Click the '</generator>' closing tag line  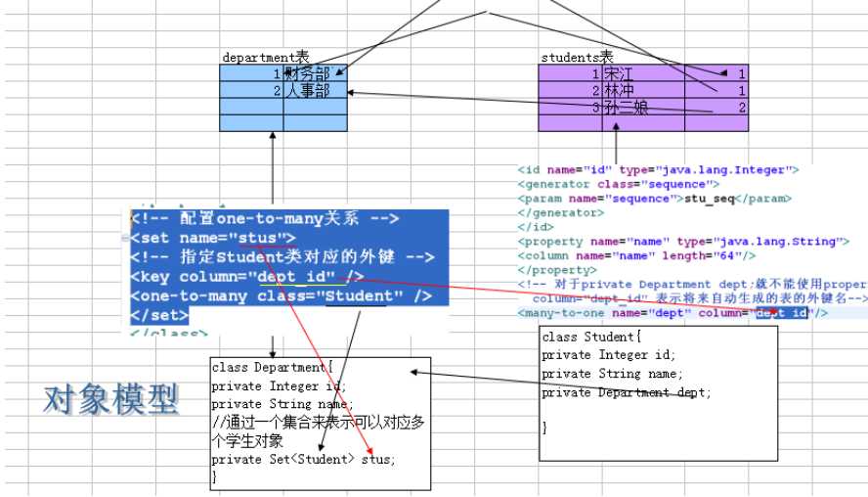tap(561, 212)
